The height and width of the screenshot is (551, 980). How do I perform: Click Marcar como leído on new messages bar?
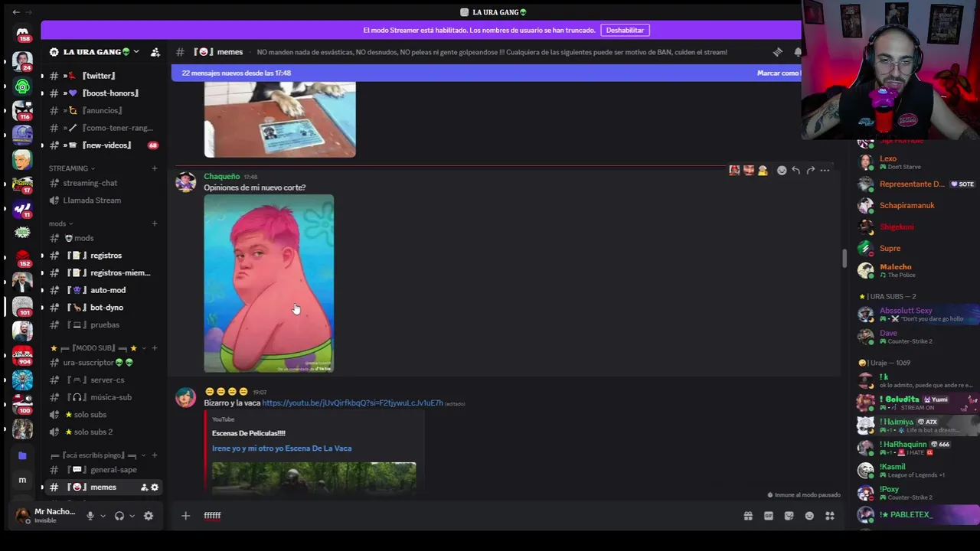tap(778, 73)
